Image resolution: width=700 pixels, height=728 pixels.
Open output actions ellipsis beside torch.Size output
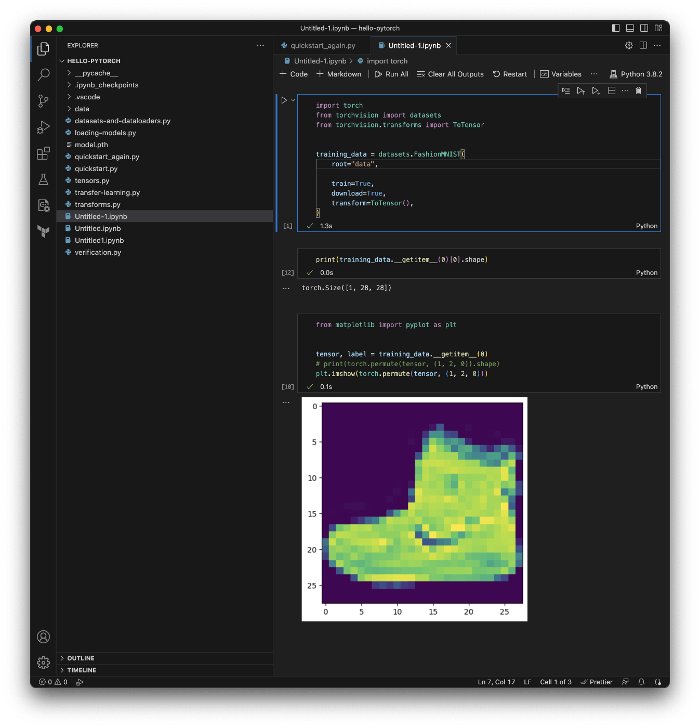point(286,288)
